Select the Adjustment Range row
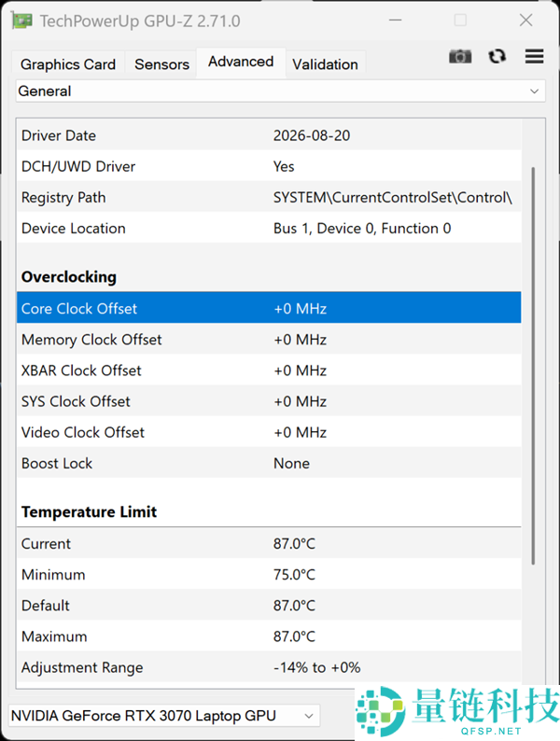Viewport: 560px width, 741px height. [269, 666]
